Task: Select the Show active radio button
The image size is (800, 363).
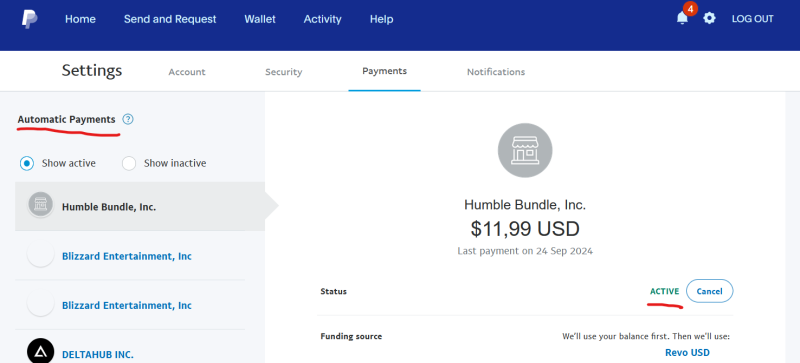Action: [27, 163]
